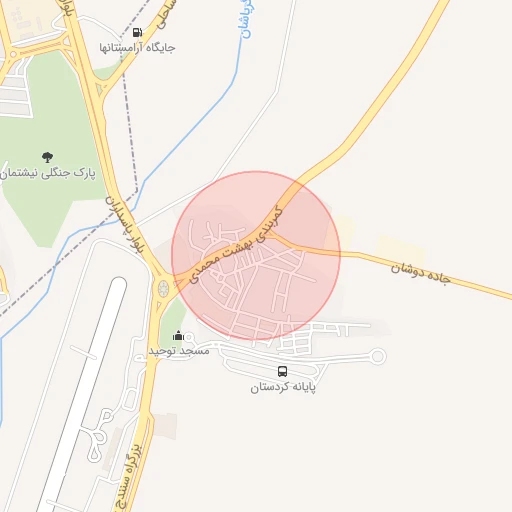The image size is (512, 512).
Task: Select the جاده دوشان road label
Action: click(x=421, y=273)
